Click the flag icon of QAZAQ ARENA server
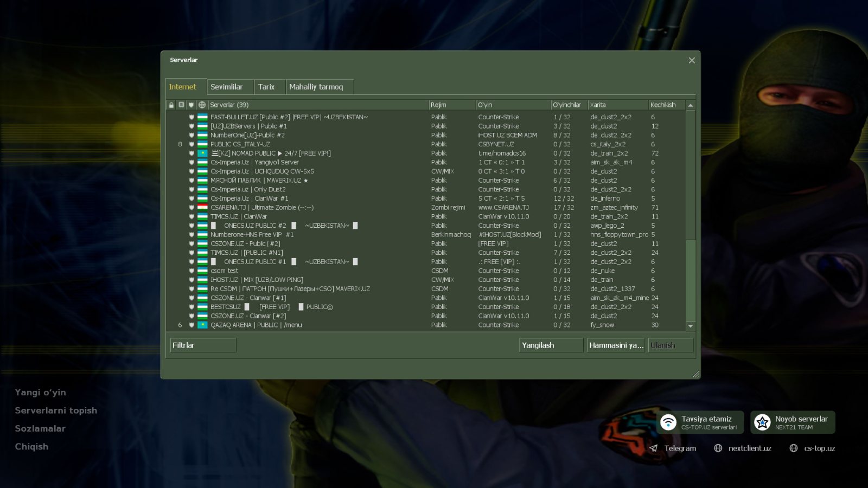 [x=202, y=325]
